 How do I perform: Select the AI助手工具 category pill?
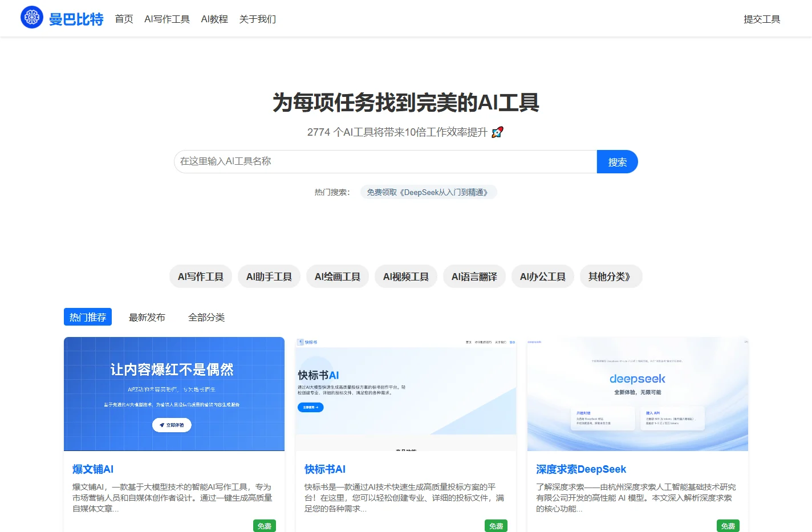pos(269,277)
